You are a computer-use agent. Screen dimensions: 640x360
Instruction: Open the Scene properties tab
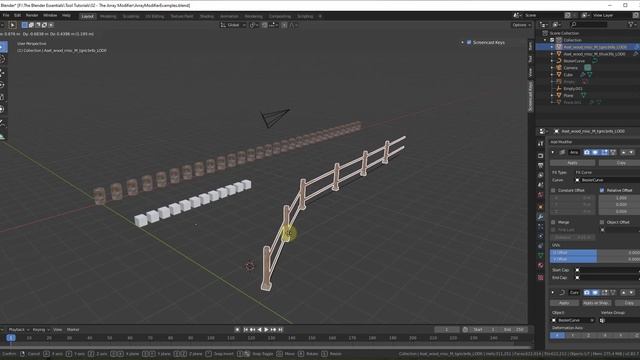tap(540, 185)
